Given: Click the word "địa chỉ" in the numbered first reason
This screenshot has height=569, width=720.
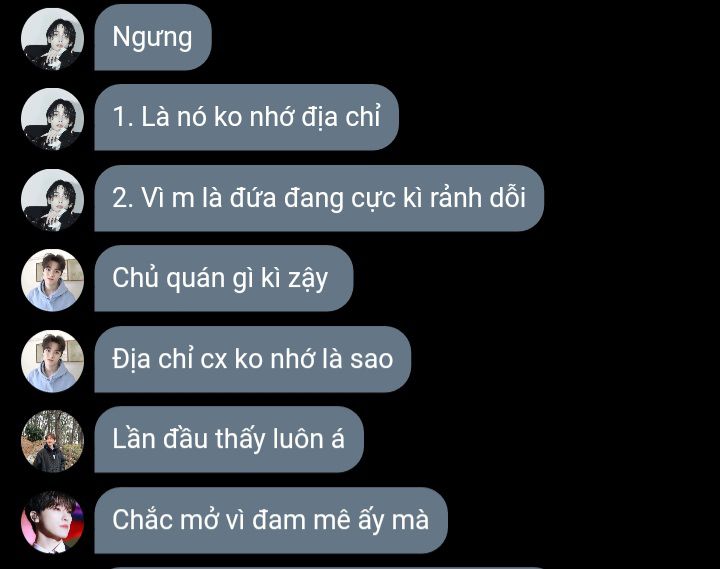Looking at the screenshot, I should (x=341, y=117).
